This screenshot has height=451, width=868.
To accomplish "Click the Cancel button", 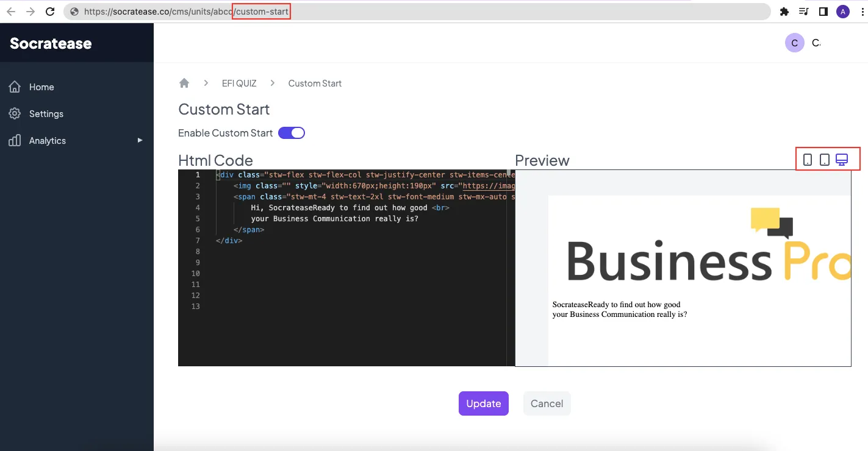I will click(x=547, y=403).
